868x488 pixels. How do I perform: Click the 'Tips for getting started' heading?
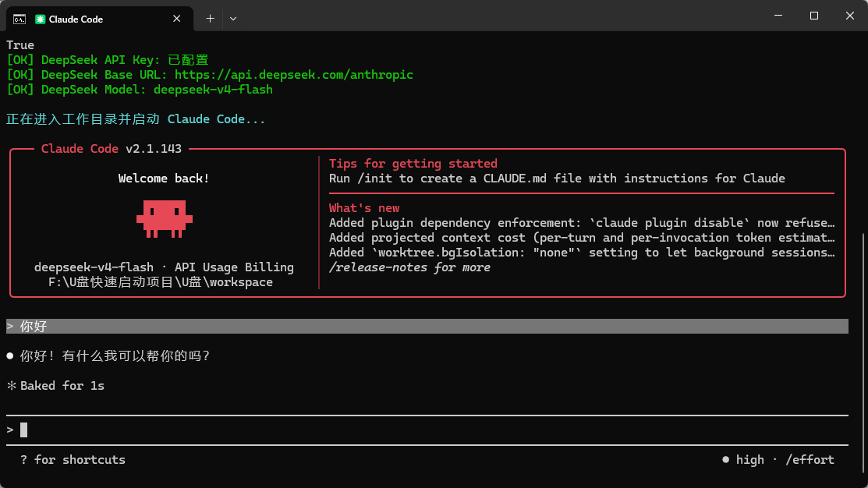(413, 164)
